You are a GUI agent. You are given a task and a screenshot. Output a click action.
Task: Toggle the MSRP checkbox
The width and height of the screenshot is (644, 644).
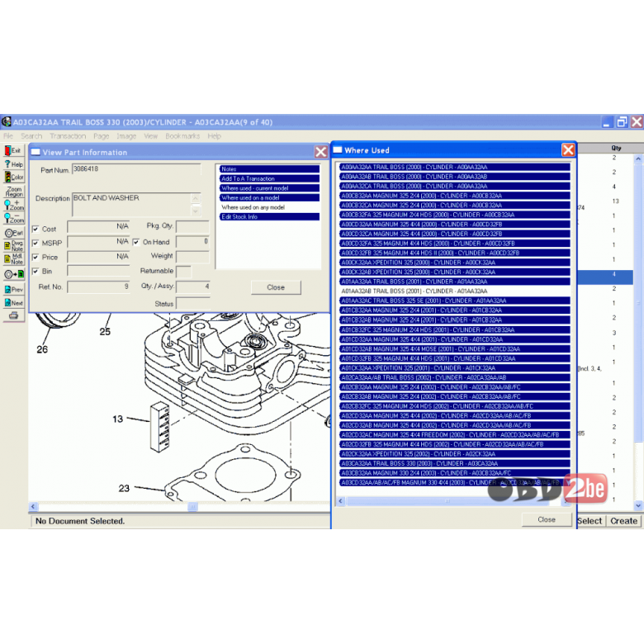tap(36, 243)
